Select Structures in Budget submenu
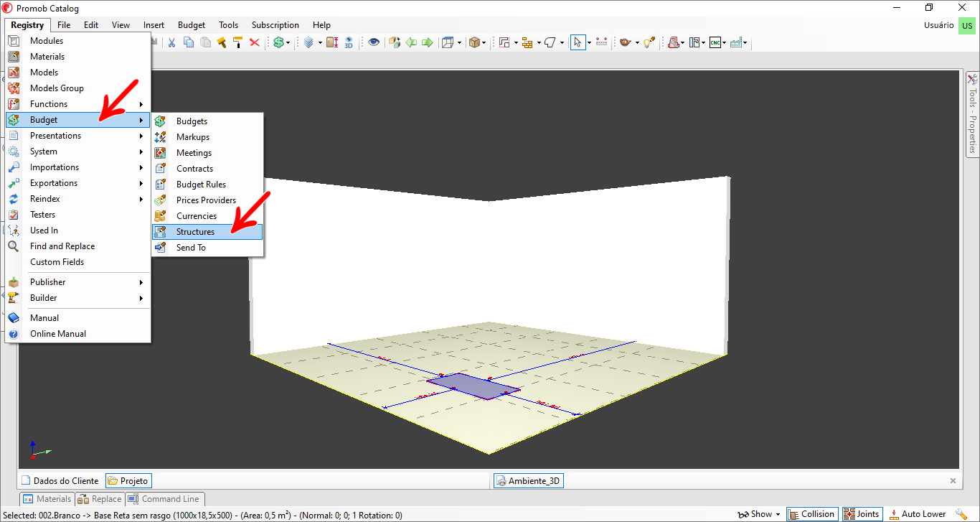 click(x=207, y=232)
